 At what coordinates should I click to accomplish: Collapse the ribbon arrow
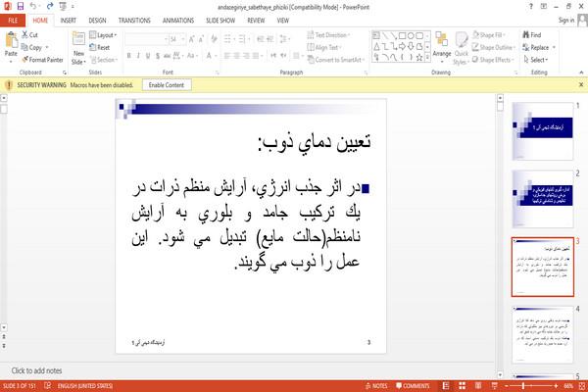(x=581, y=72)
